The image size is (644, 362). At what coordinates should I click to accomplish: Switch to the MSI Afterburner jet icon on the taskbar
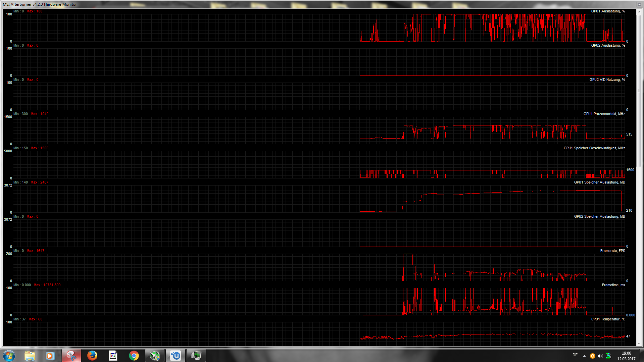click(154, 356)
